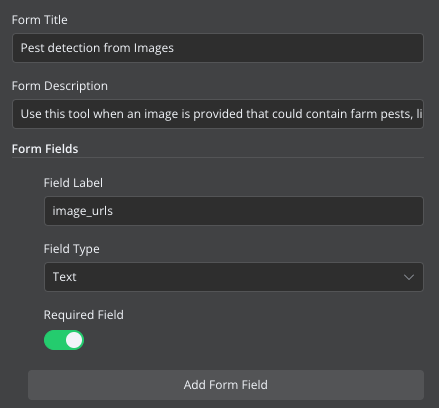This screenshot has height=408, width=439.
Task: Click the Add Form Field button
Action: 226,385
